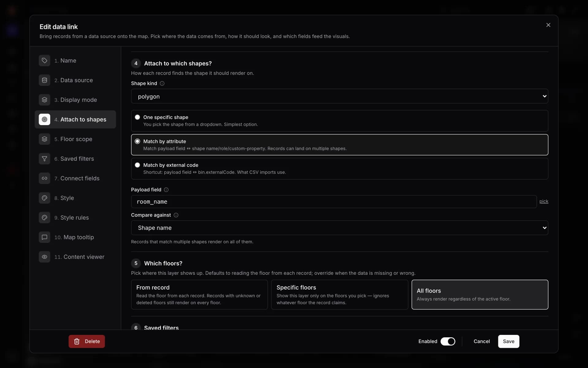Toggle the Enabled switch off
The image size is (588, 368).
coord(448,341)
